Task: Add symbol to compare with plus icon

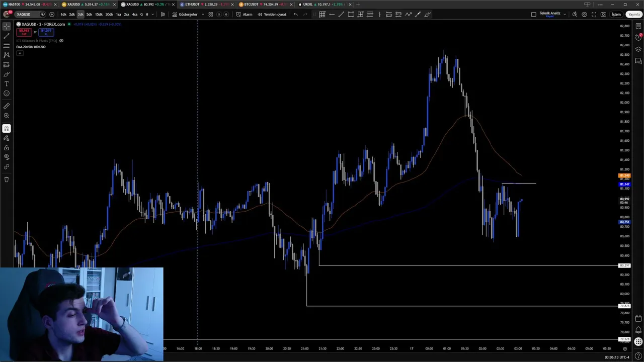Action: coord(52,15)
